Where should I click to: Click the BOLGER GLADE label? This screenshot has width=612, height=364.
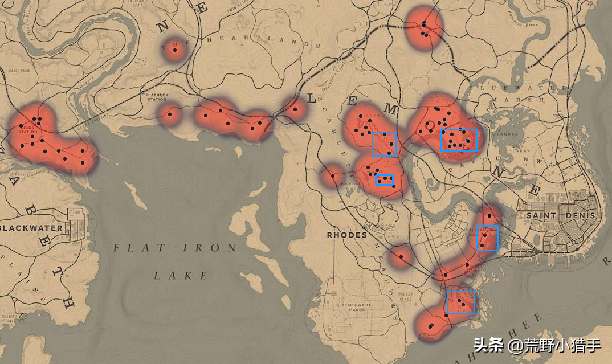(405, 296)
